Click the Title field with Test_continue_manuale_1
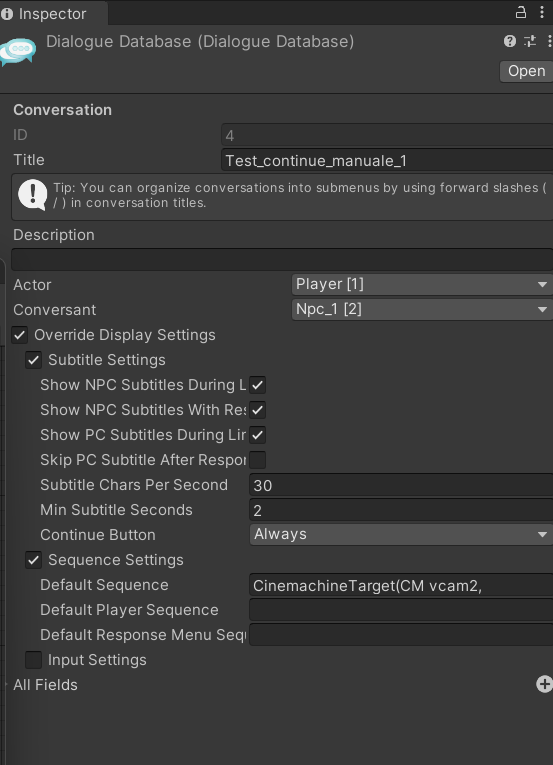553x765 pixels. click(387, 161)
